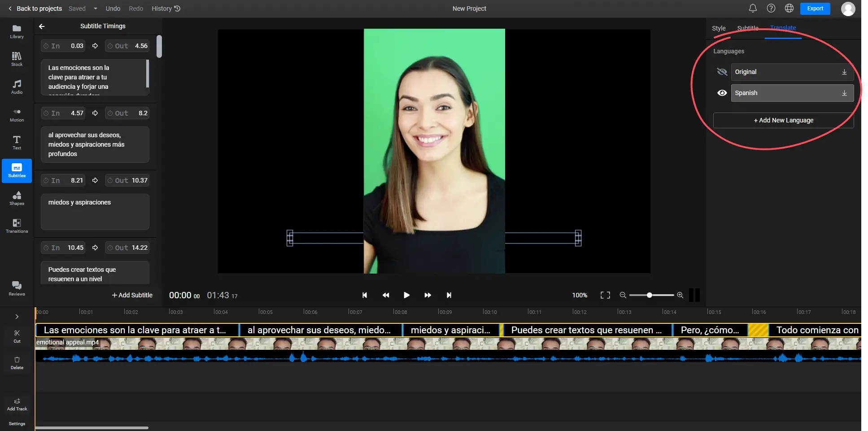Open the Shapes panel
Viewport: 868px width, 431px height.
pos(17,198)
